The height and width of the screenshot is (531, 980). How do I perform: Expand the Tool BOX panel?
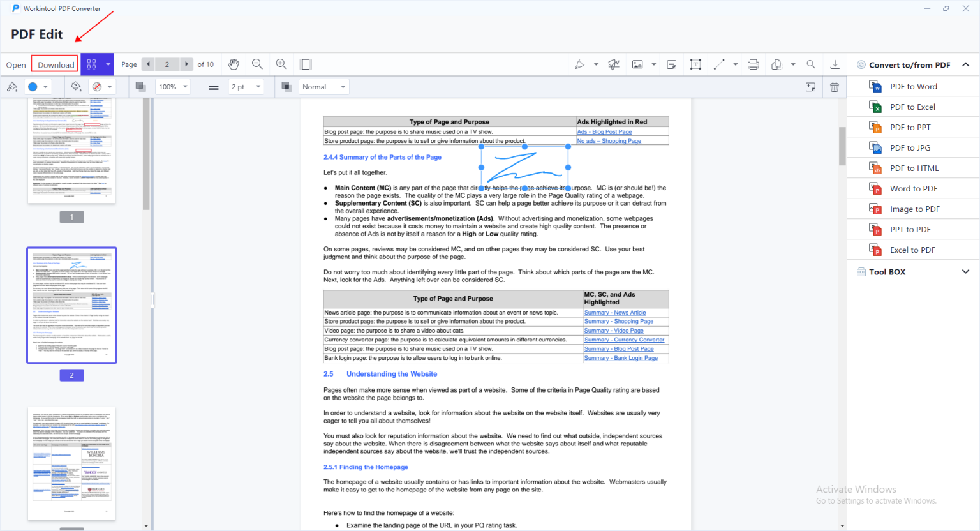(x=965, y=271)
